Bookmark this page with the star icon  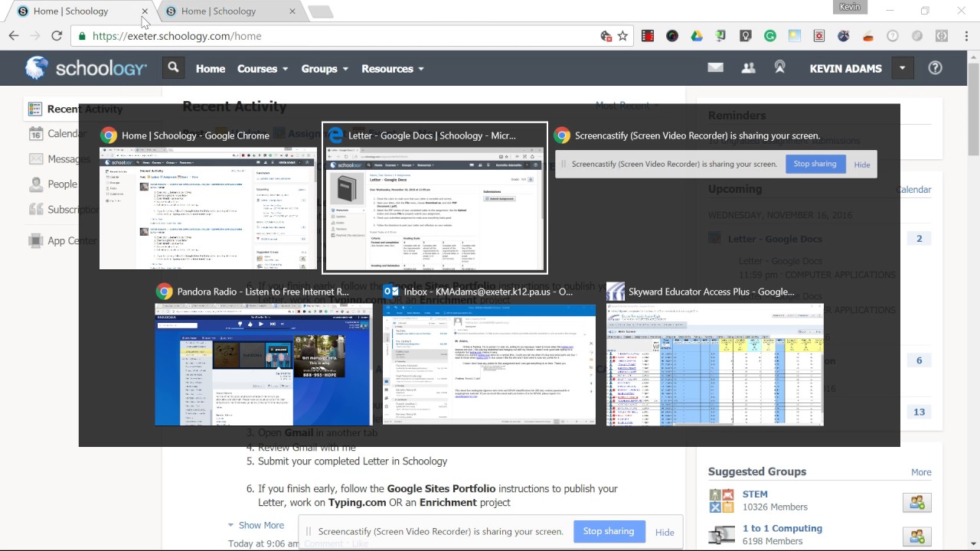[x=623, y=36]
